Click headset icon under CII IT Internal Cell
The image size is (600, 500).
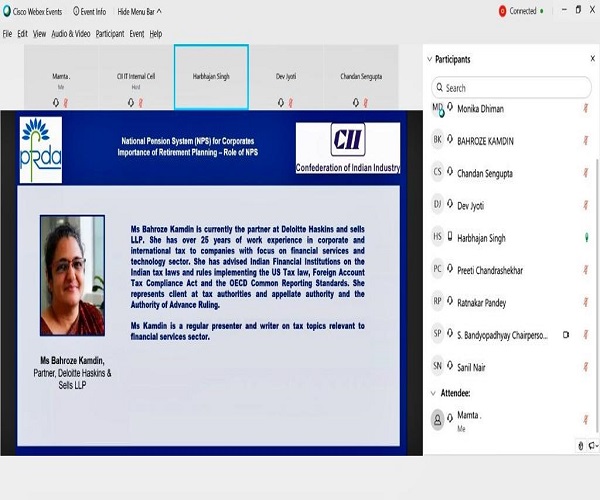pyautogui.click(x=131, y=103)
